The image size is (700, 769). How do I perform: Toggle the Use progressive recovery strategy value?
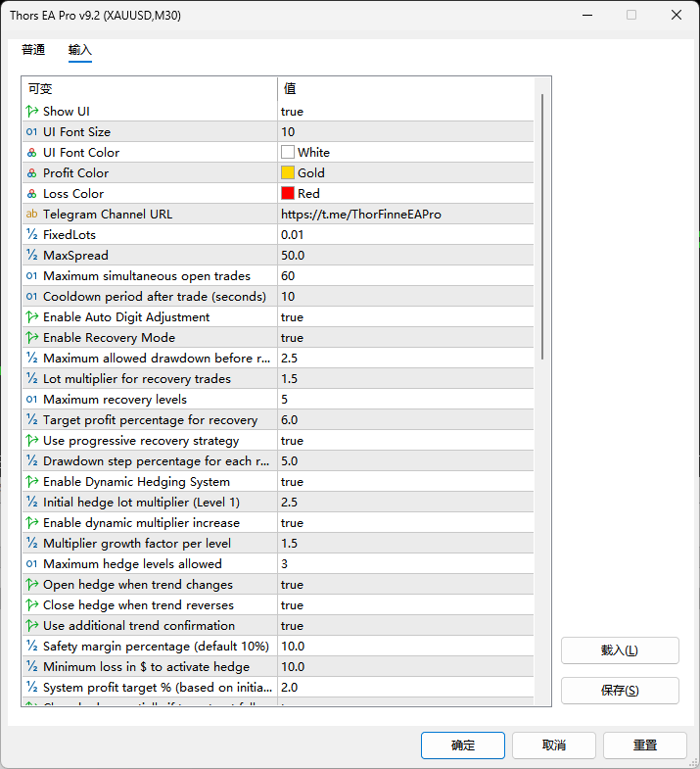(x=405, y=441)
